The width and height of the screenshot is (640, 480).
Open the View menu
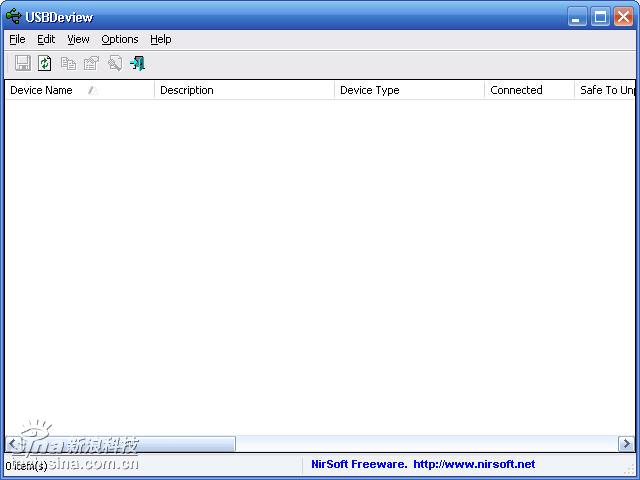click(x=78, y=39)
